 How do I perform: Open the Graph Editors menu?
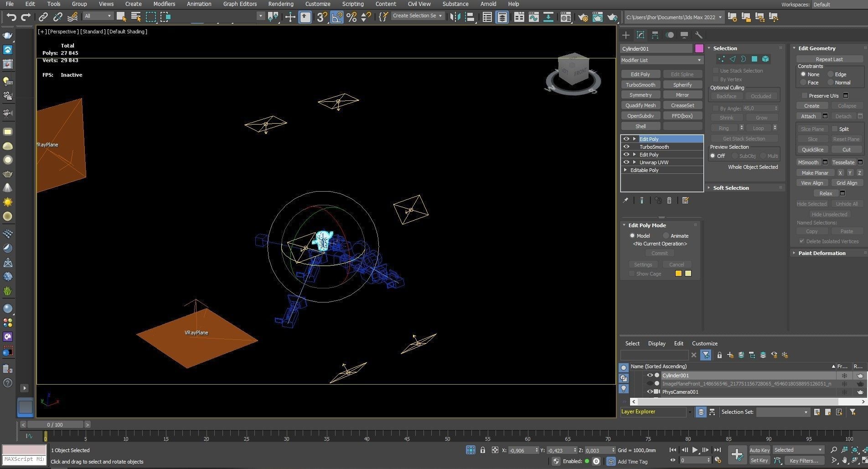[240, 4]
